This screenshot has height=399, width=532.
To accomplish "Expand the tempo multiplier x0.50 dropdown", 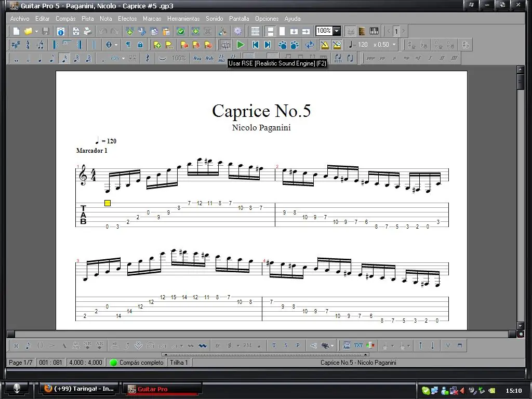I will click(394, 45).
